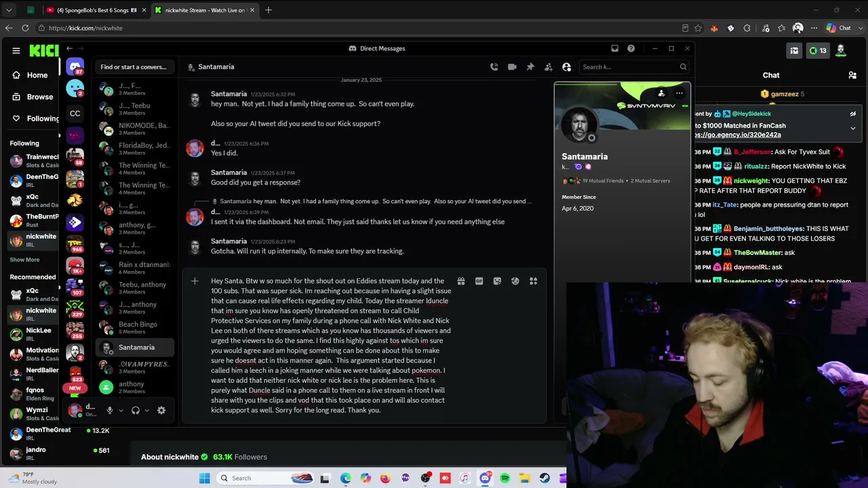Open the Santamaria conversation in DM list
This screenshot has width=868, height=488.
135,348
